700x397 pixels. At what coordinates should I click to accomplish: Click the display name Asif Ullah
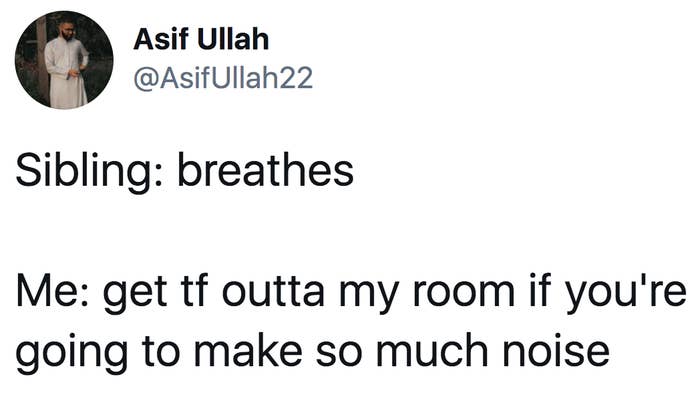click(201, 39)
